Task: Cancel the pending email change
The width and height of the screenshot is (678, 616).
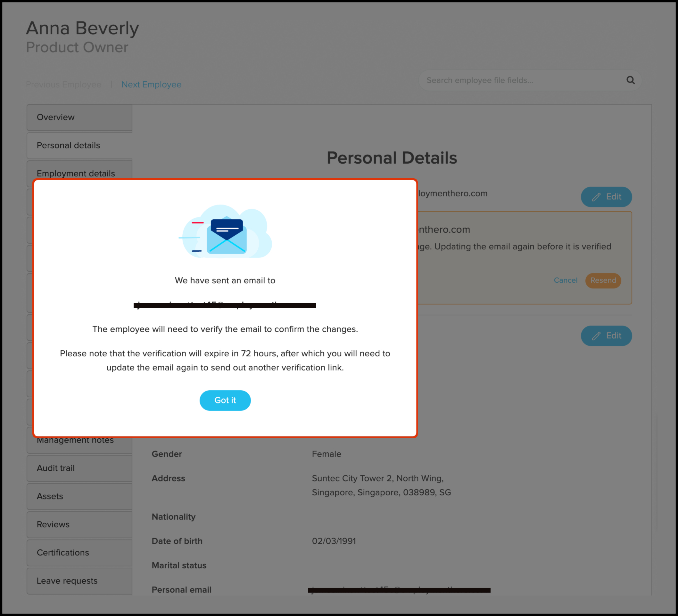Action: coord(565,280)
